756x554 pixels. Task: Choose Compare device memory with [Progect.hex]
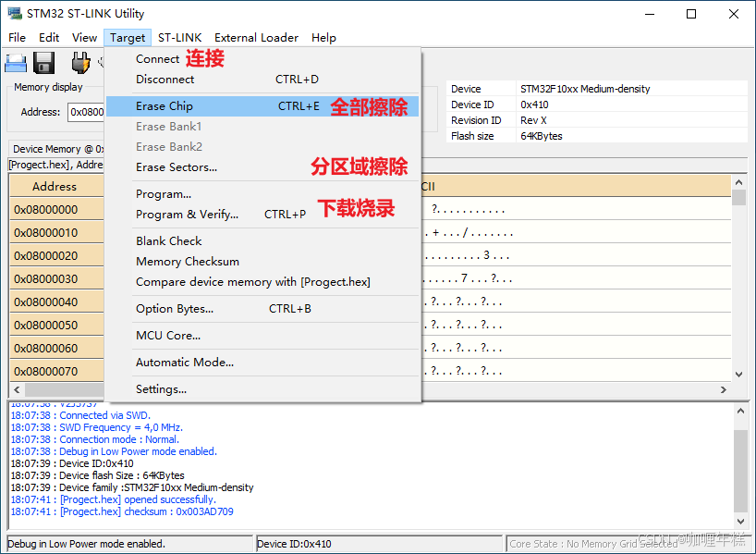point(262,282)
